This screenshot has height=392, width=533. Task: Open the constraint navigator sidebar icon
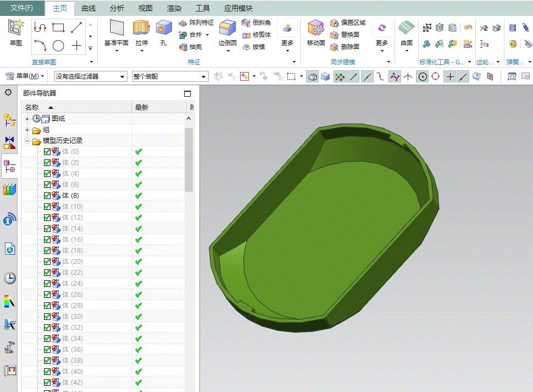[9, 143]
